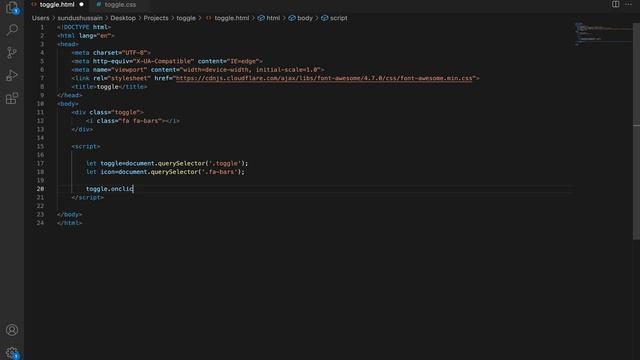Open the Accounts menu icon
The image size is (640, 360).
12,330
